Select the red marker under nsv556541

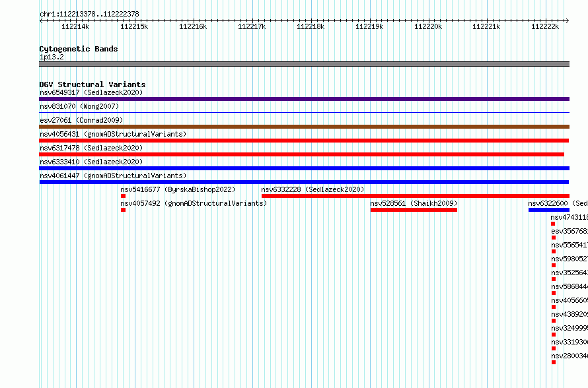pos(554,251)
